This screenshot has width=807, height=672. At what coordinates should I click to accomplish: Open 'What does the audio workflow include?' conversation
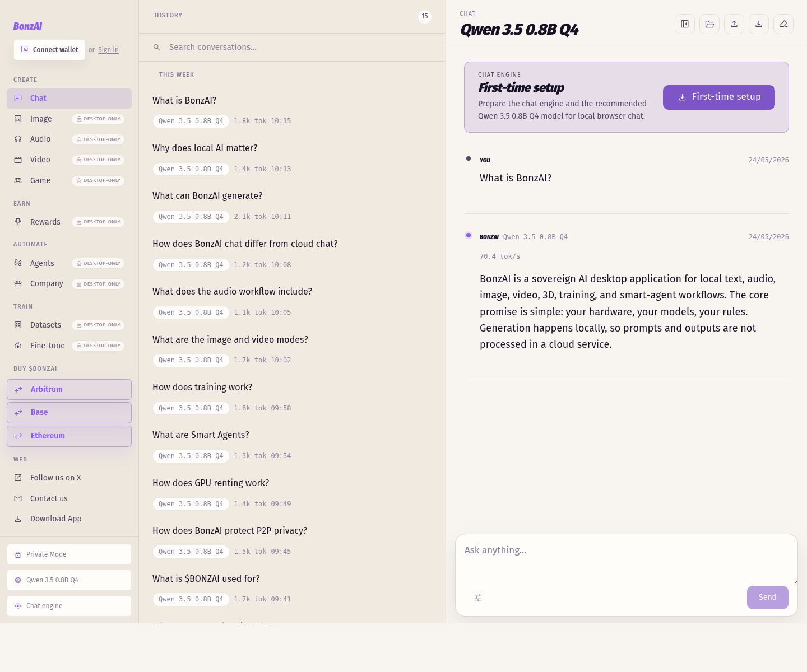click(x=292, y=301)
